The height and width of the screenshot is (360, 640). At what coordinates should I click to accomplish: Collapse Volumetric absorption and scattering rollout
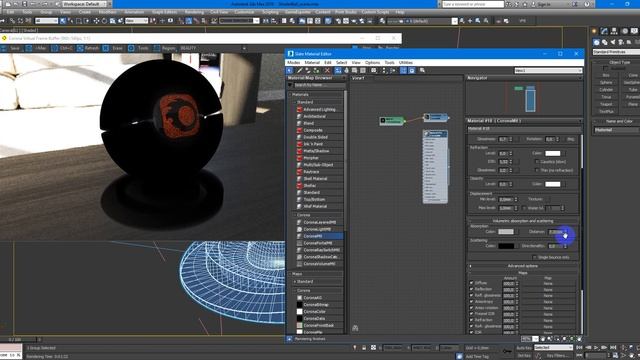[522, 221]
